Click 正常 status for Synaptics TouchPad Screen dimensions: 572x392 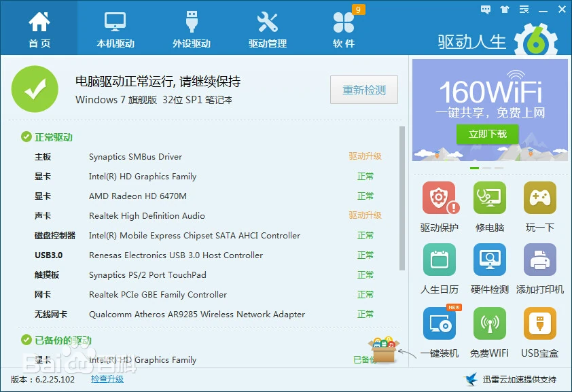click(365, 275)
